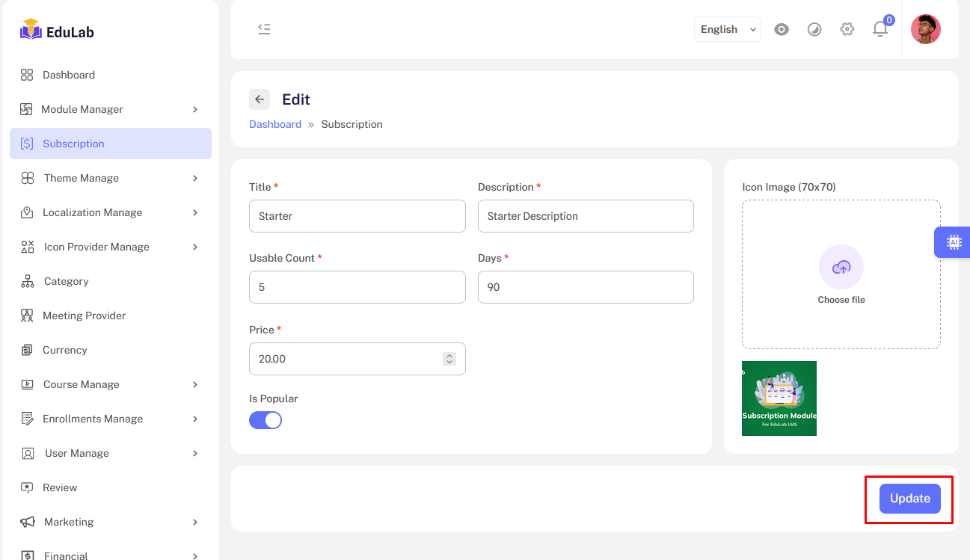Increment Price using the stepper arrow
The image size is (970, 560).
click(451, 354)
